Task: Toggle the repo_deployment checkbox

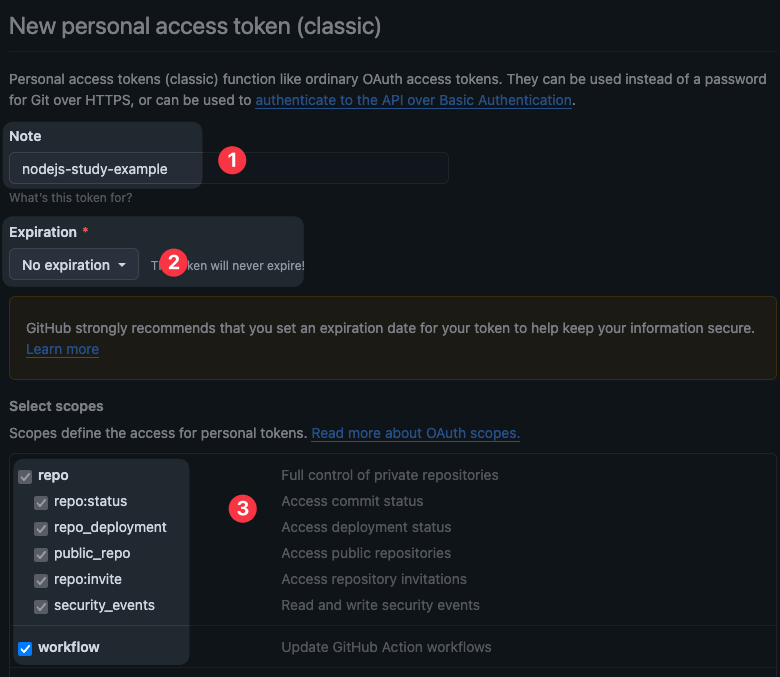Action: [41, 528]
